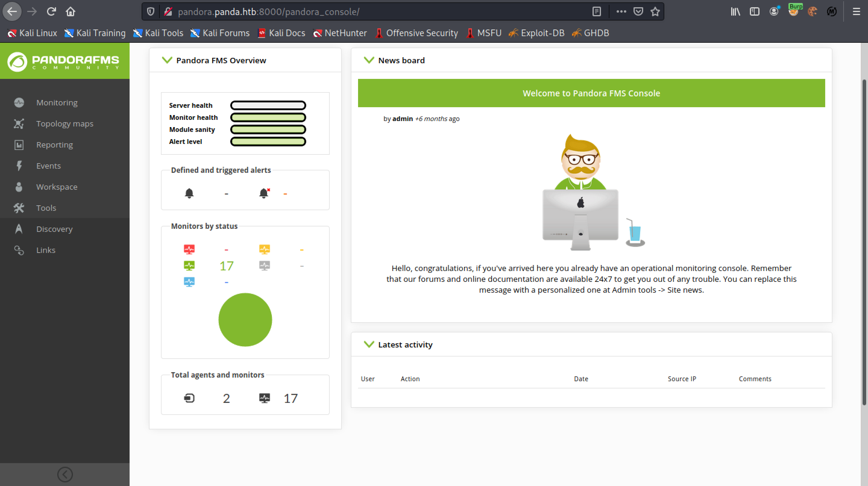The width and height of the screenshot is (868, 486).
Task: Click the Monitoring heartbeat icon
Action: point(19,103)
